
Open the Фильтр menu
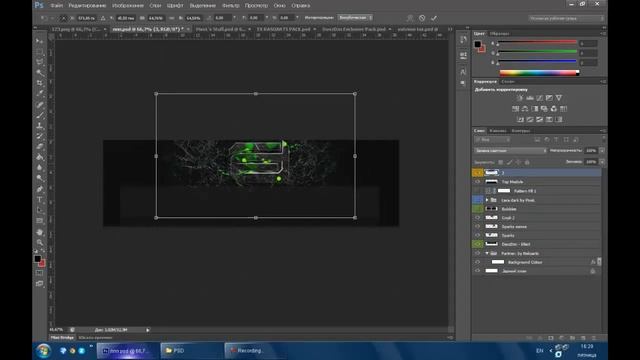coord(231,6)
